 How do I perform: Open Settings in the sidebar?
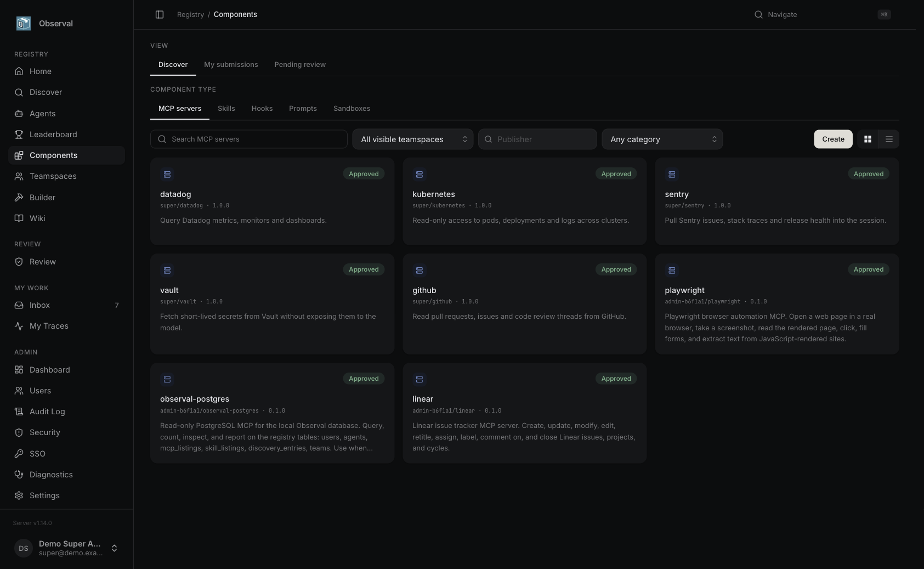coord(66,495)
